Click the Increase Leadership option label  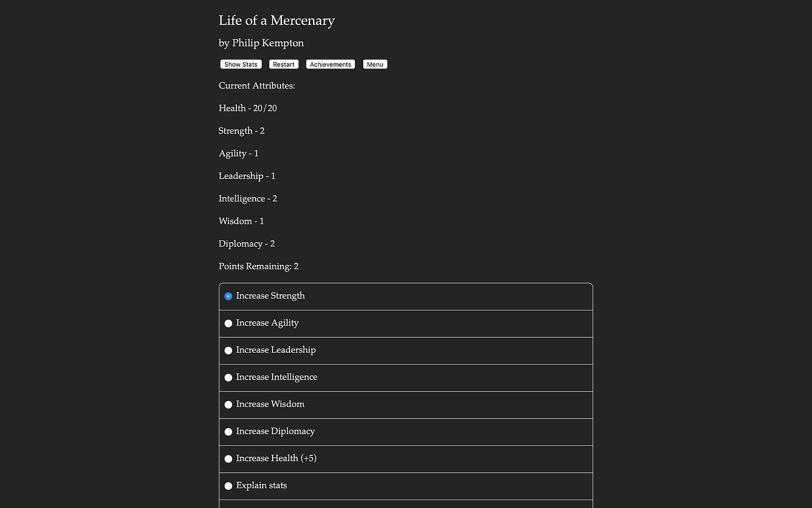tap(276, 350)
